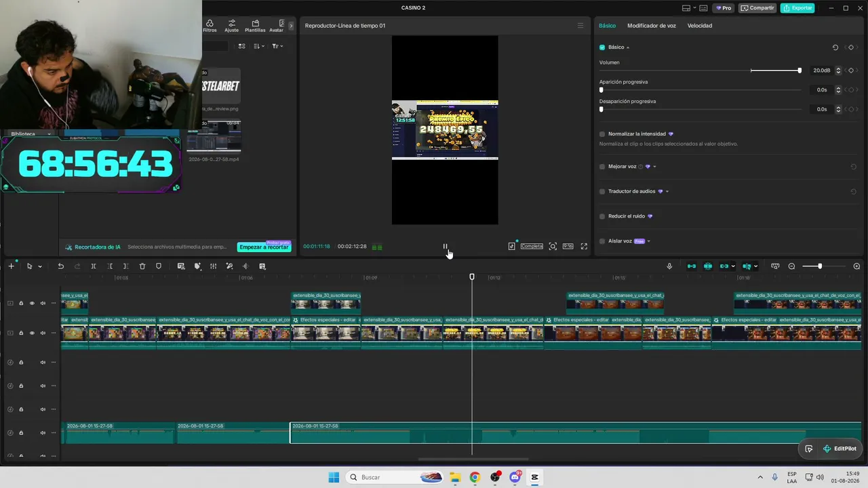Switch the media grid view icon
This screenshot has width=868, height=488.
tap(241, 46)
